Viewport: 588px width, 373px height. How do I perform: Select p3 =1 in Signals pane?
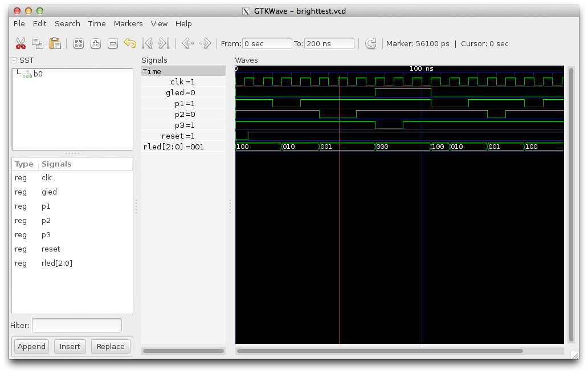(183, 125)
